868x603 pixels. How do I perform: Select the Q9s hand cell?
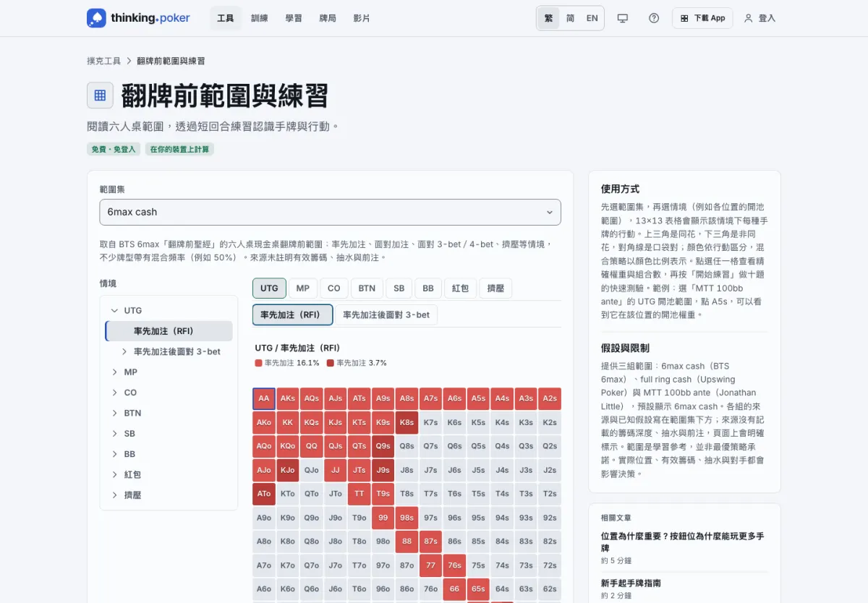383,446
